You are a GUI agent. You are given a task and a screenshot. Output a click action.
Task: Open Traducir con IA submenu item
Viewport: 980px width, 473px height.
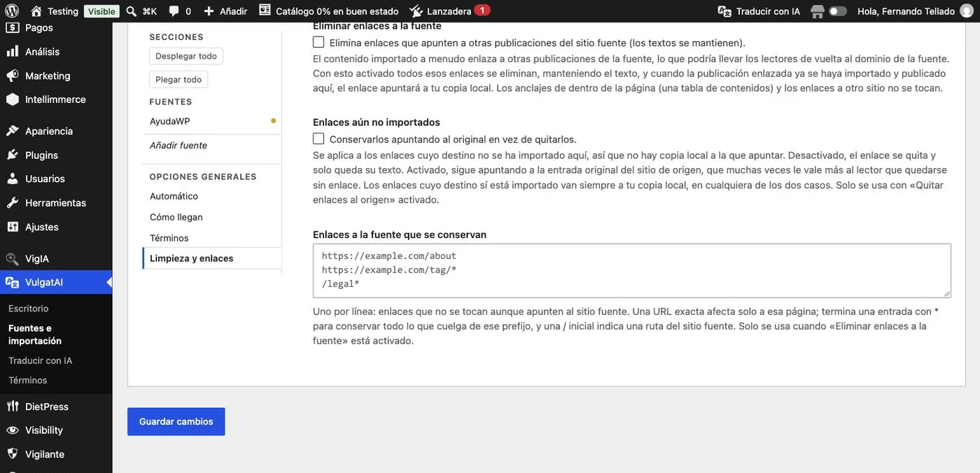40,360
